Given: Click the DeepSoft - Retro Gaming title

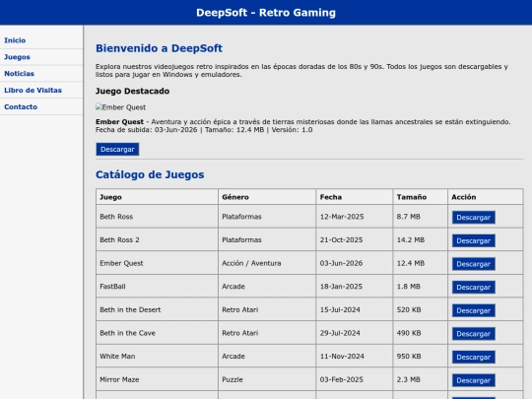Looking at the screenshot, I should pos(266,13).
